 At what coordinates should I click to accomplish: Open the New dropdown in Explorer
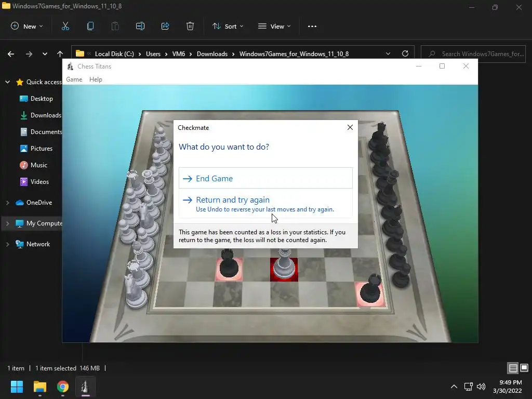pyautogui.click(x=27, y=26)
